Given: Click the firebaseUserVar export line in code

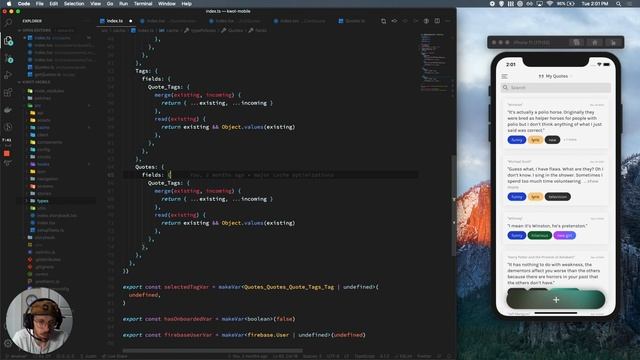Looking at the screenshot, I should tap(244, 335).
